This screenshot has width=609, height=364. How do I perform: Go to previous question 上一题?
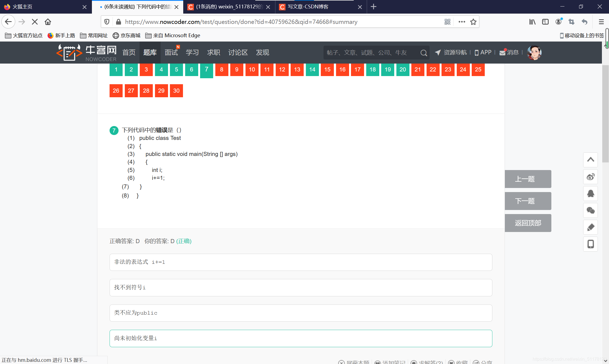(528, 179)
